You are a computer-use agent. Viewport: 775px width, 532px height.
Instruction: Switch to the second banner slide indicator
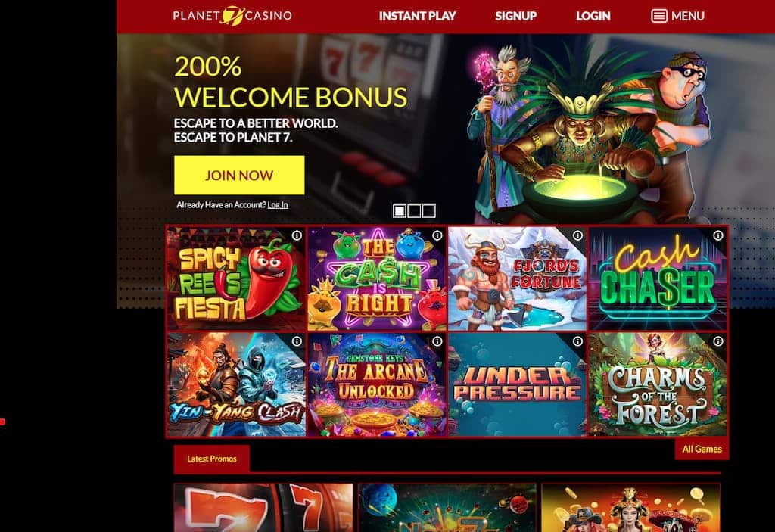click(414, 211)
